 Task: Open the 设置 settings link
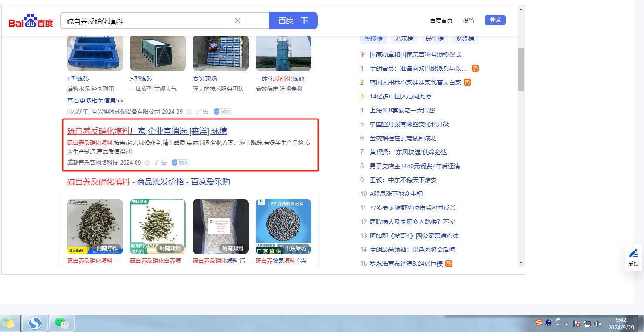click(x=469, y=20)
